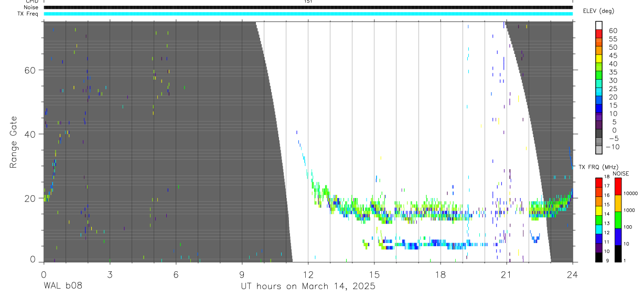Click the '9' hour tick on x-axis

tap(242, 274)
